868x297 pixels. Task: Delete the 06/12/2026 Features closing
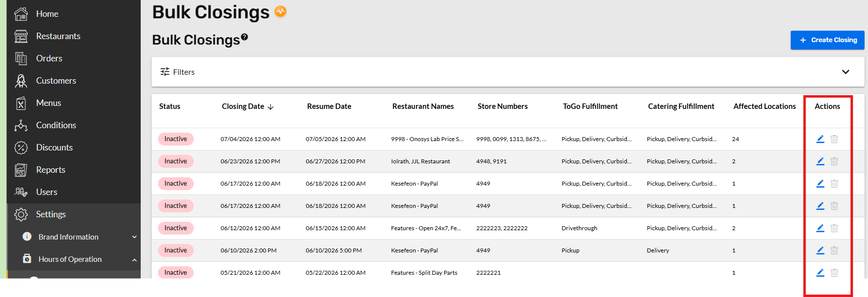click(834, 228)
